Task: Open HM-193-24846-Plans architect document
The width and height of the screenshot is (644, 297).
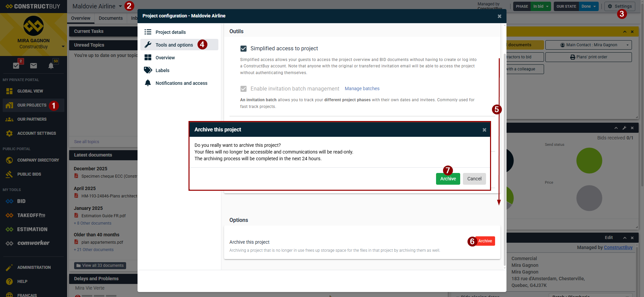Action: pos(109,196)
